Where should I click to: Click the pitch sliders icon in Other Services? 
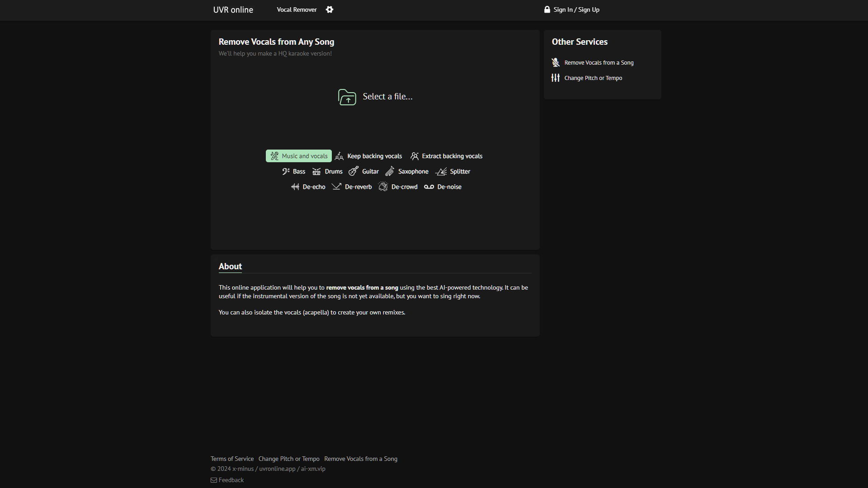pos(555,78)
